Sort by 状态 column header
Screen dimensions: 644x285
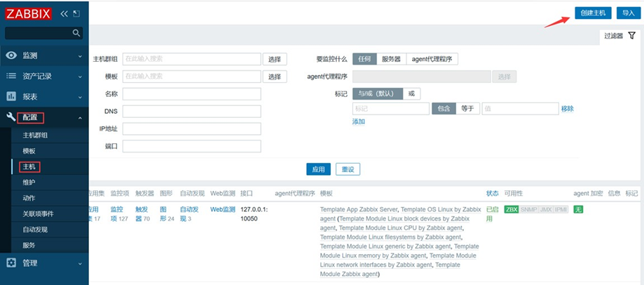[493, 193]
